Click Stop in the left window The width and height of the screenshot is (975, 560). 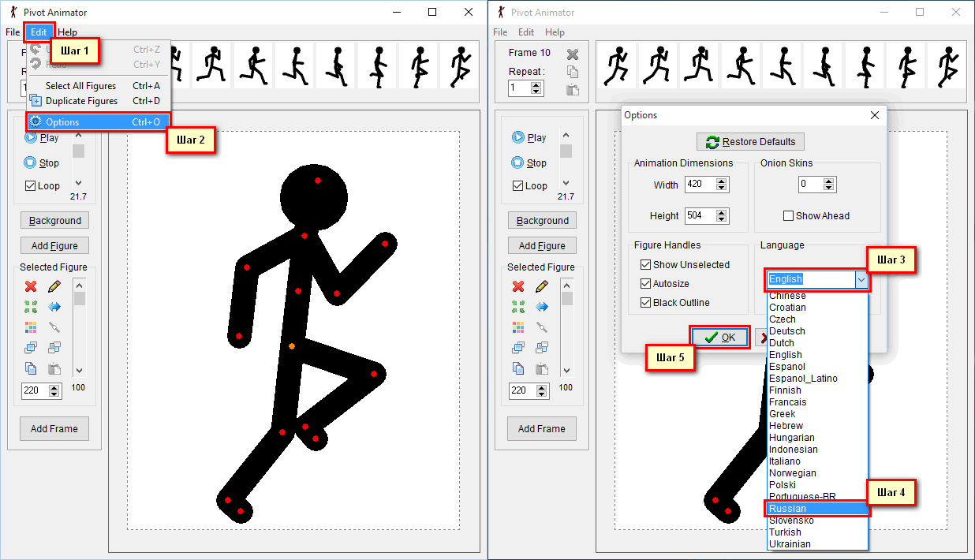42,162
